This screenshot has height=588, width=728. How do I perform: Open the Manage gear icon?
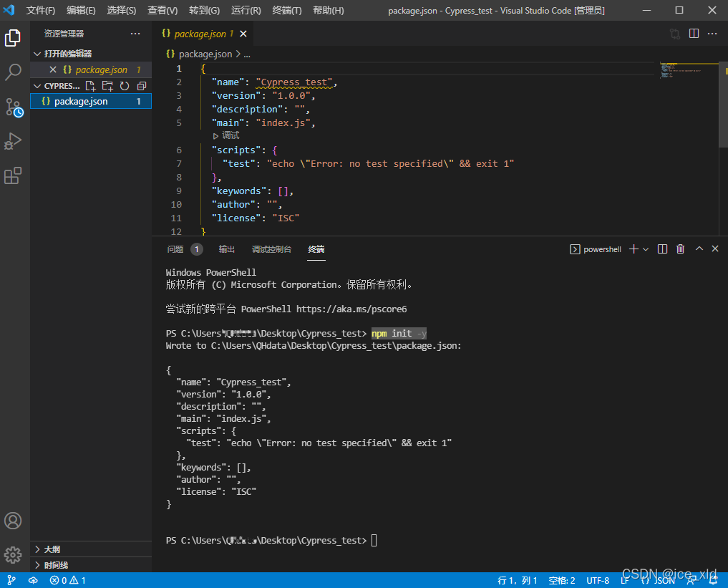(13, 554)
